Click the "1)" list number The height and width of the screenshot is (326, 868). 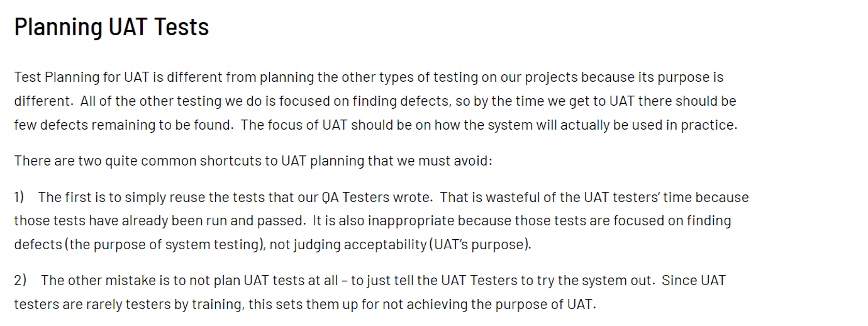[19, 197]
